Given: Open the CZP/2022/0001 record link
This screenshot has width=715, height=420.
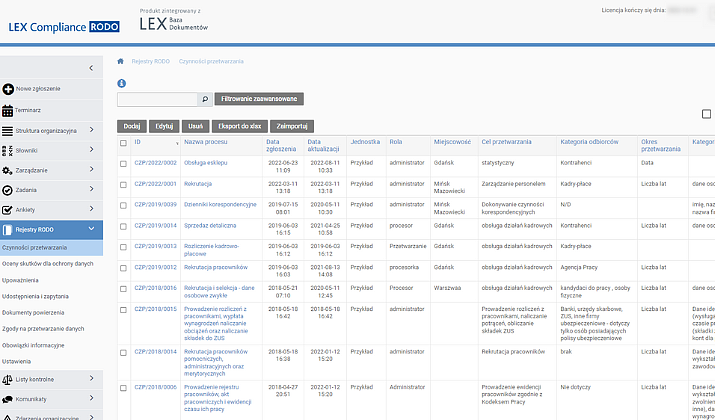Looking at the screenshot, I should (155, 184).
